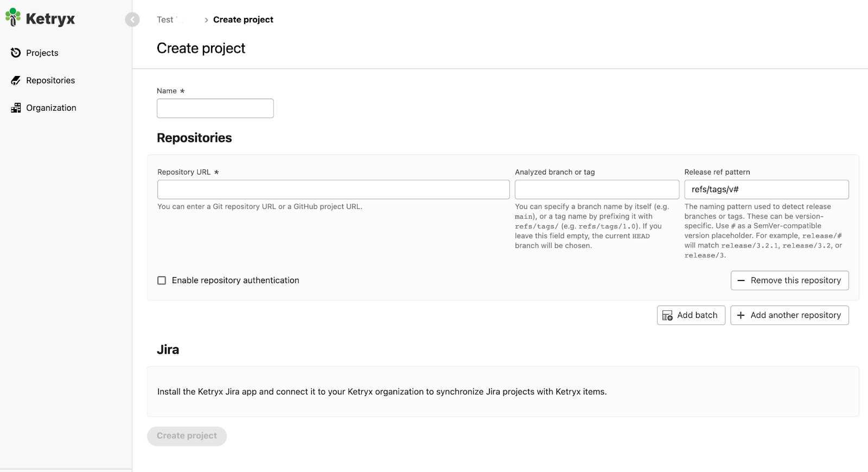Click the Projects icon in the sidebar
The height and width of the screenshot is (472, 868).
[x=16, y=53]
